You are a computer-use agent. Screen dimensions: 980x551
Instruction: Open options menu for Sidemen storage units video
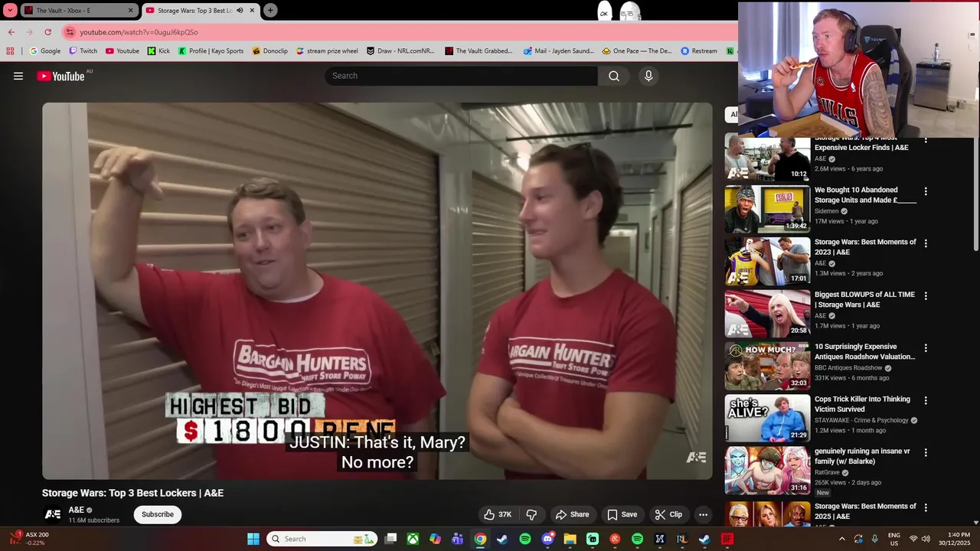926,191
